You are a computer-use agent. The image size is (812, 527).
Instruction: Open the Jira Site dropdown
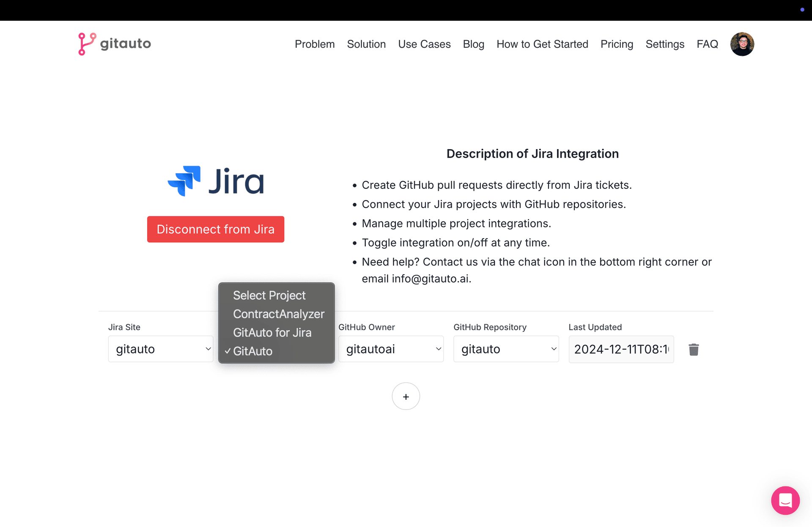pos(161,349)
